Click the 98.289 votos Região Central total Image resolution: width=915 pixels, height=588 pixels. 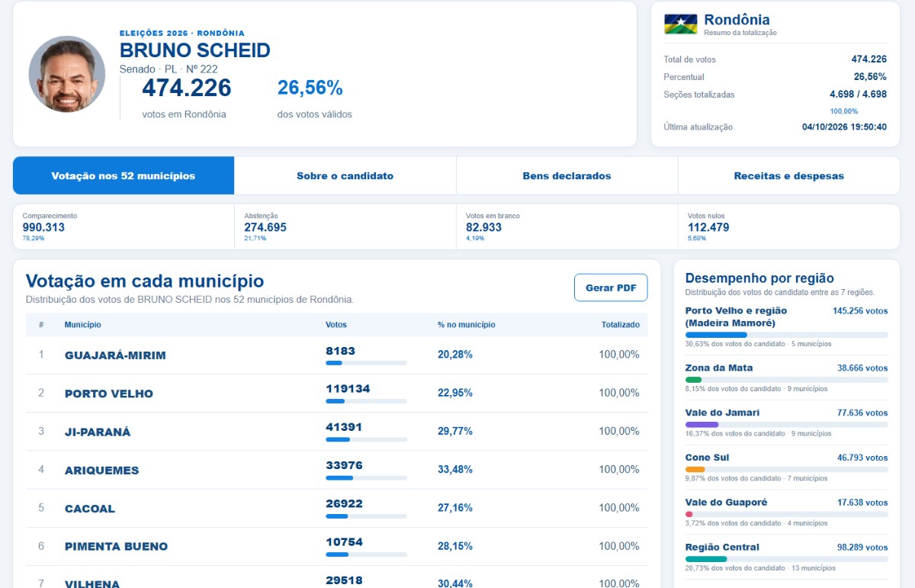point(862,548)
